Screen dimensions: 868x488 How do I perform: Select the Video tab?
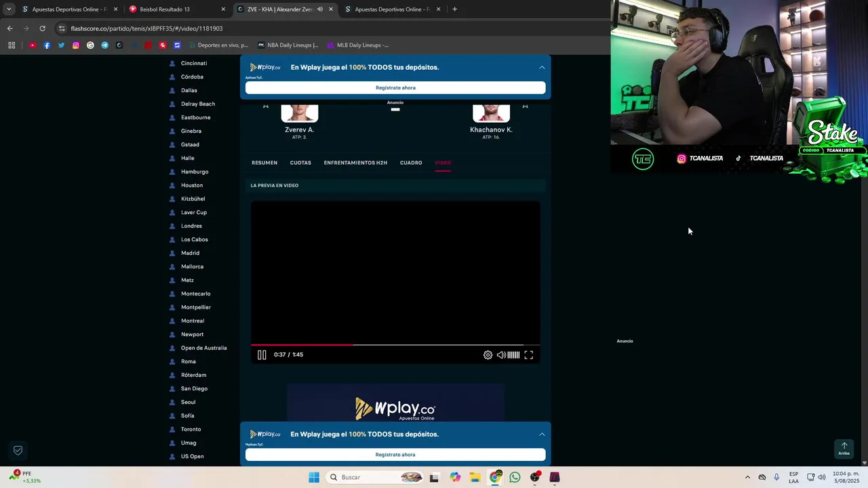click(443, 163)
